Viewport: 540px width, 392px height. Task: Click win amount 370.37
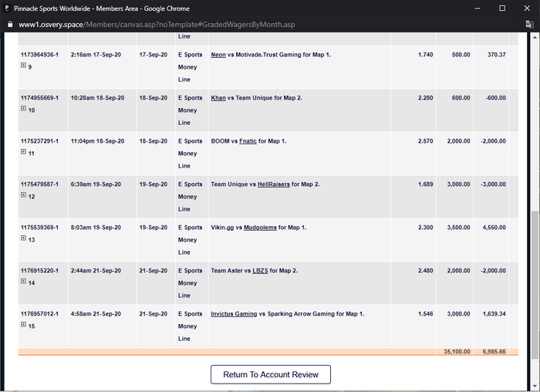497,55
